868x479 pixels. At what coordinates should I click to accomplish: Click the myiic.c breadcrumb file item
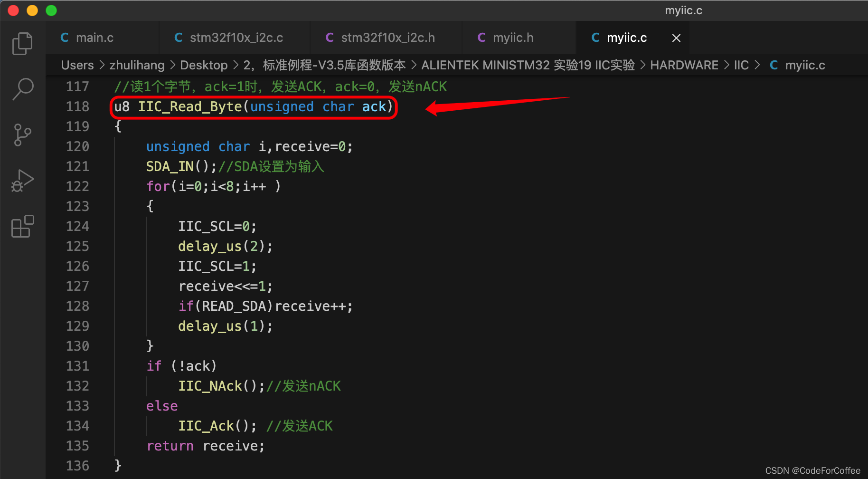[x=804, y=65]
